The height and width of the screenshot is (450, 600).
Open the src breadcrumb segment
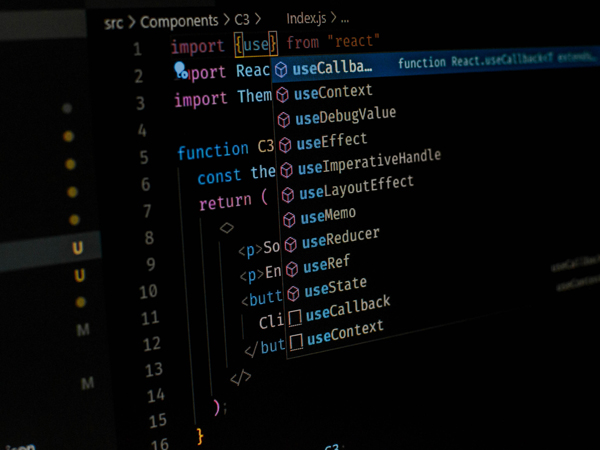tap(113, 23)
